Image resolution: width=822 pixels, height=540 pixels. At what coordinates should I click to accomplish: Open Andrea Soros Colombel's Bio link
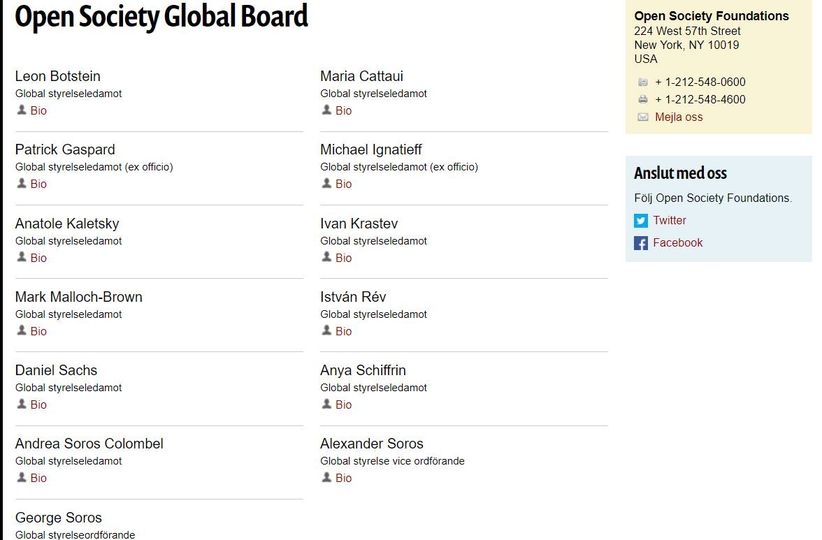coord(39,478)
